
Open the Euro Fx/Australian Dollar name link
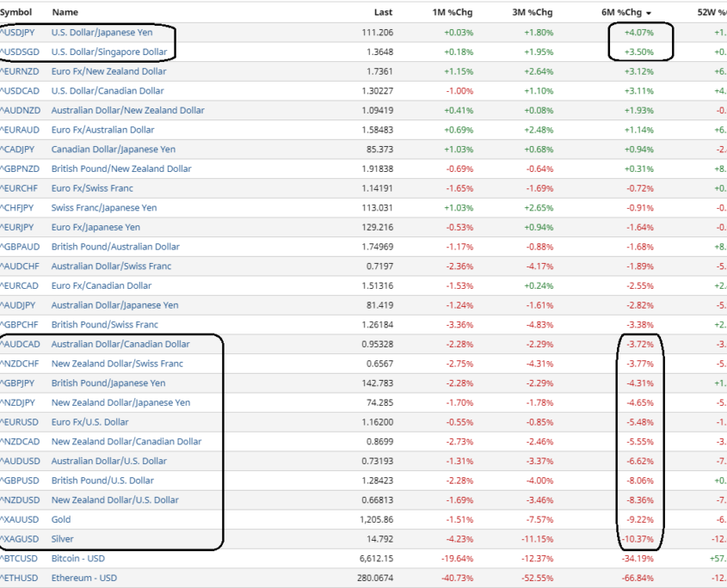pos(105,130)
